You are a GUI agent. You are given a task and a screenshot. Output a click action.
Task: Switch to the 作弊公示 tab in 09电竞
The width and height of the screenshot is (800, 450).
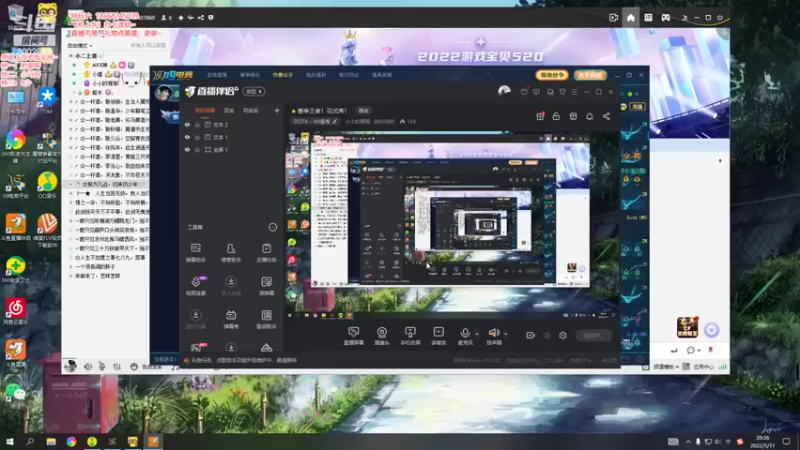[x=283, y=75]
